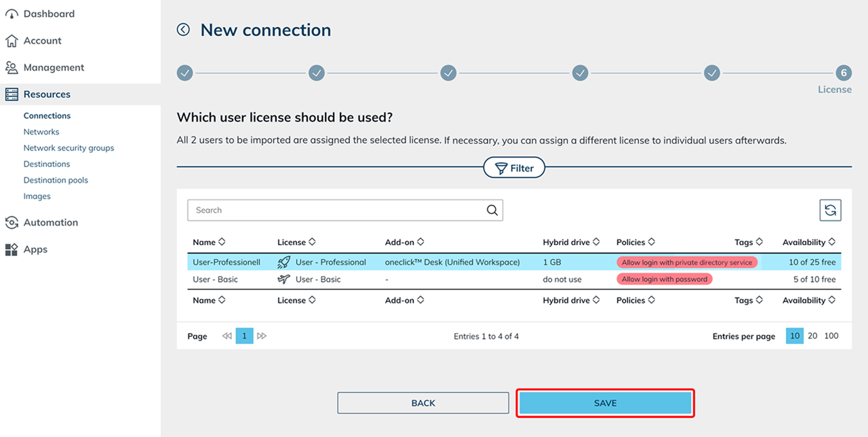
Task: Open Resources in the sidebar
Action: point(47,94)
